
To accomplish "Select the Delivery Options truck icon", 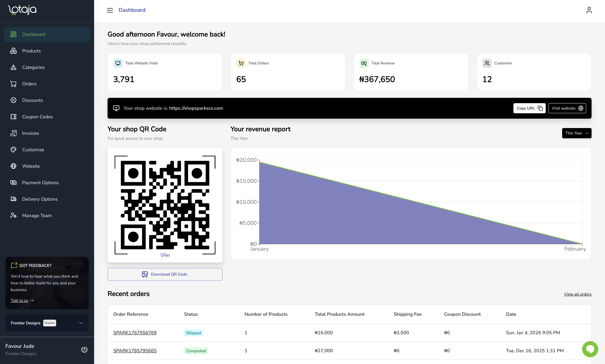I will pyautogui.click(x=13, y=199).
